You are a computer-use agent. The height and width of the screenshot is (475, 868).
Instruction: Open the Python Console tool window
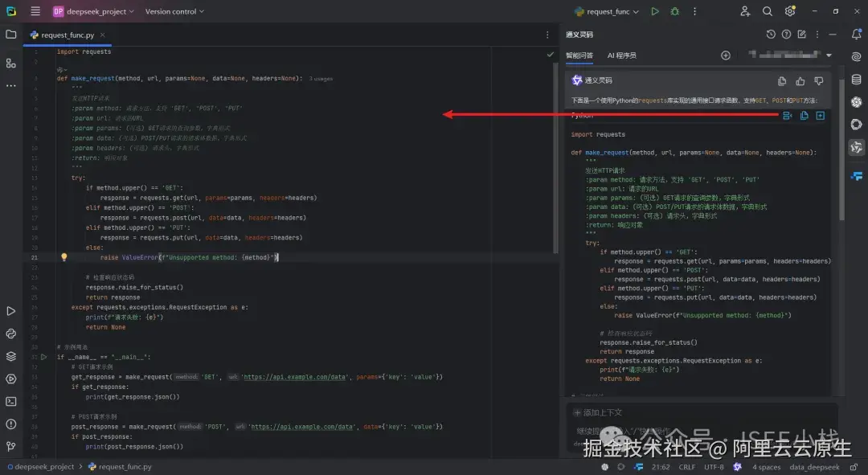pyautogui.click(x=10, y=334)
